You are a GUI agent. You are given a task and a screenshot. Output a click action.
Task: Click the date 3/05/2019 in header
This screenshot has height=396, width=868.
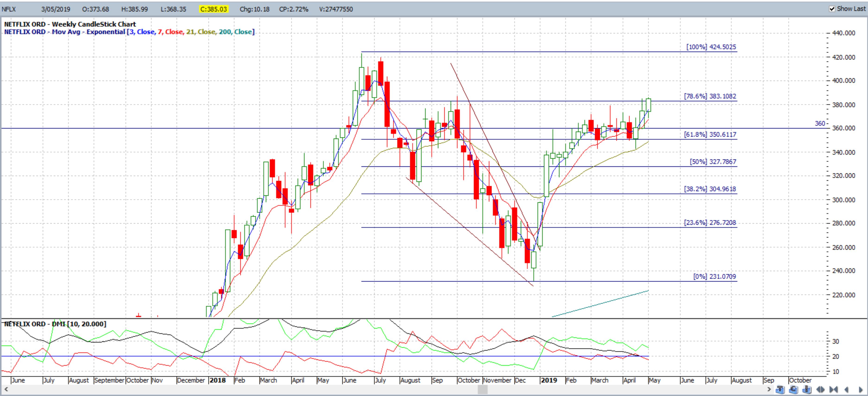(56, 9)
